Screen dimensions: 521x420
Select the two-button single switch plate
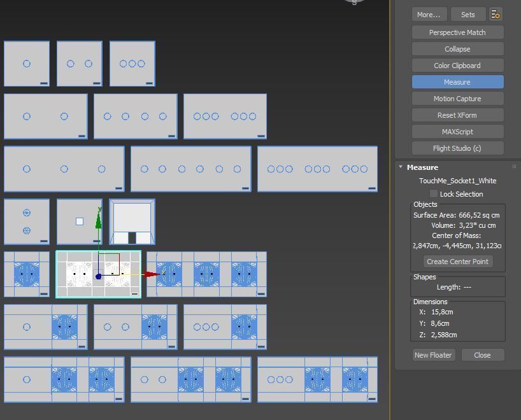tap(80, 64)
